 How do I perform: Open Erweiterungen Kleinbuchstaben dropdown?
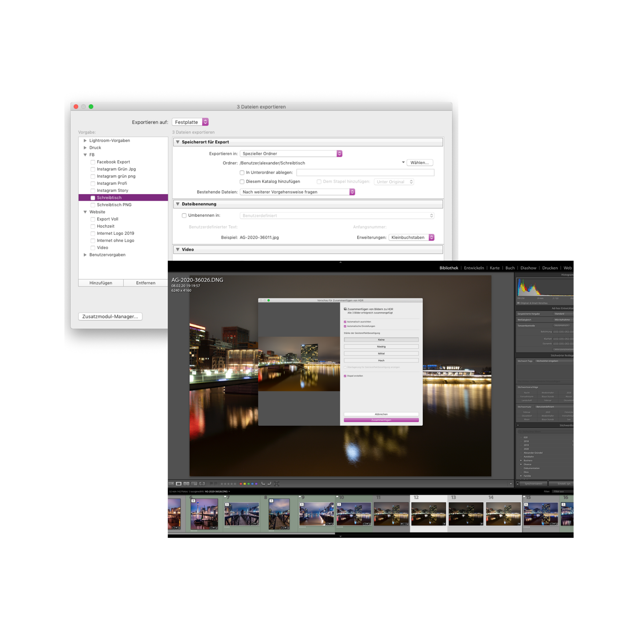pos(412,237)
